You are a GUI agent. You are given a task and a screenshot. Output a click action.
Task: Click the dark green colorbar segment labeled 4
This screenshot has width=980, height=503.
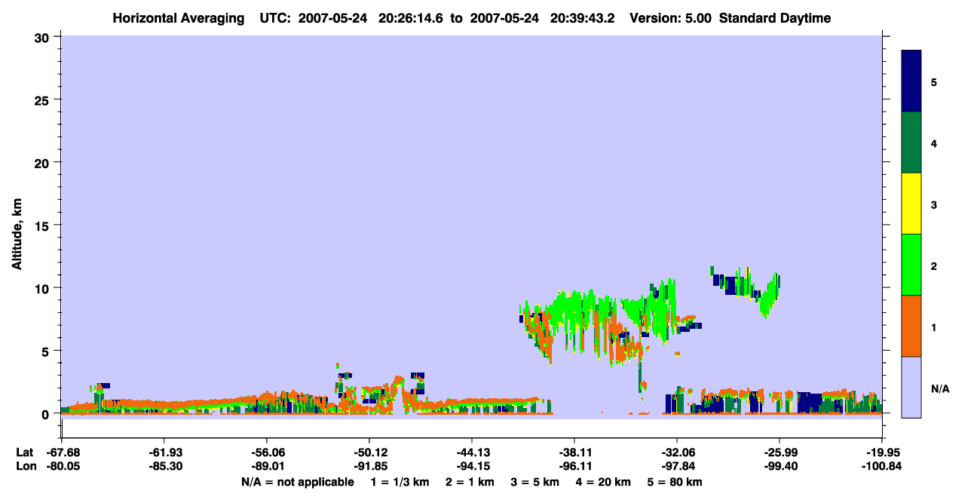pyautogui.click(x=911, y=143)
